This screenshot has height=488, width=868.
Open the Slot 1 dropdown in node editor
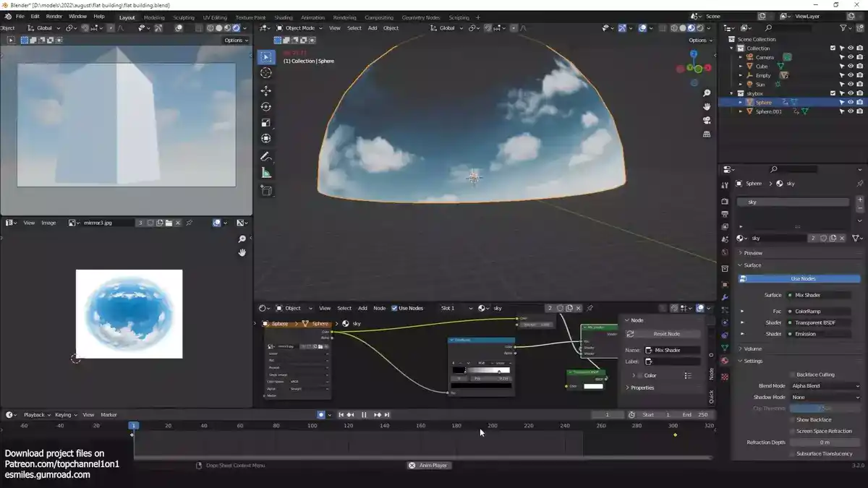456,308
